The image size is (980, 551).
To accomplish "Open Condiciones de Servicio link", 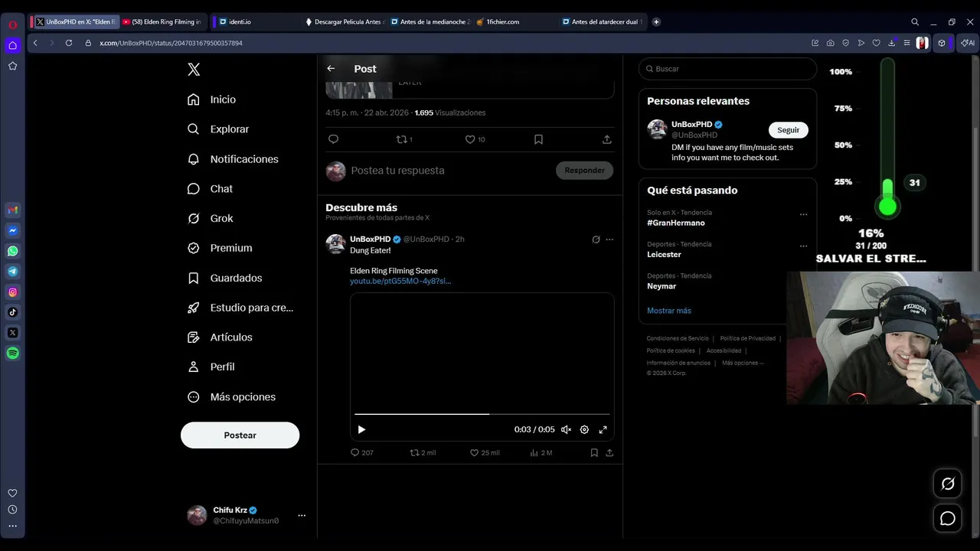I will tap(678, 338).
